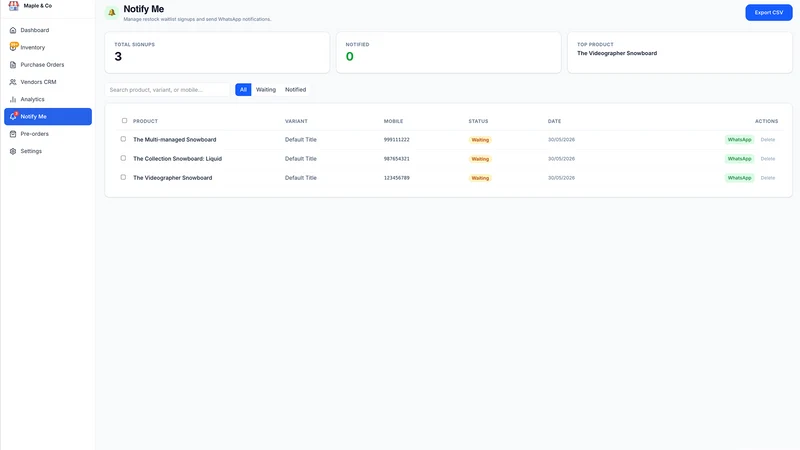
Task: Click the Total Signups stat card
Action: (x=217, y=53)
